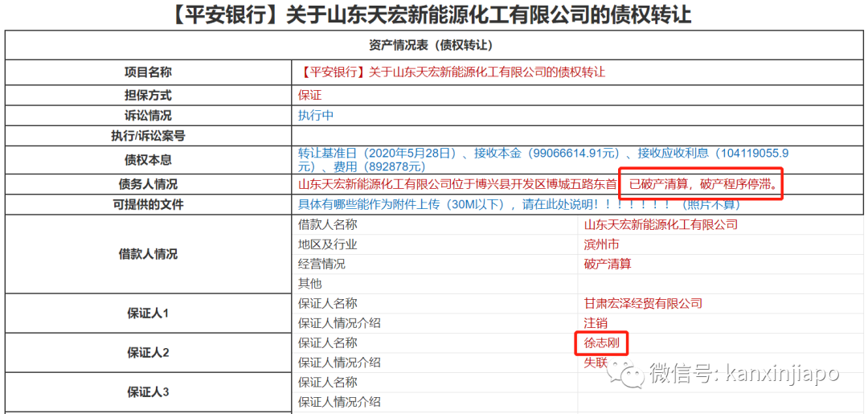The width and height of the screenshot is (868, 414).
Task: Click the 其他 field in borrower section
Action: pyautogui.click(x=309, y=284)
